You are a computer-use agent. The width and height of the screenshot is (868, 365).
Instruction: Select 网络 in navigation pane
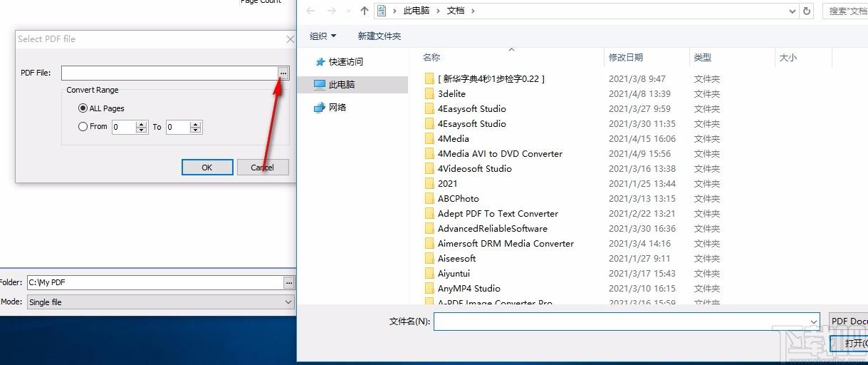click(338, 107)
